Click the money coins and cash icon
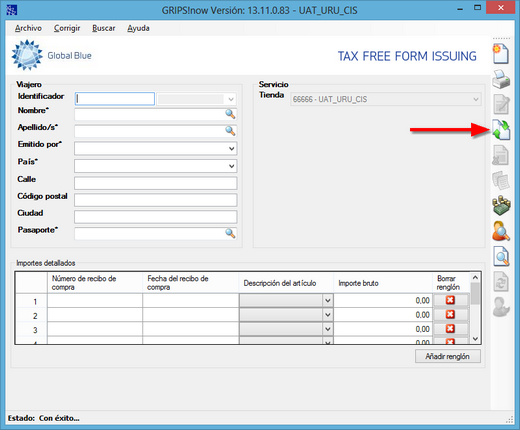520x430 pixels. (501, 206)
